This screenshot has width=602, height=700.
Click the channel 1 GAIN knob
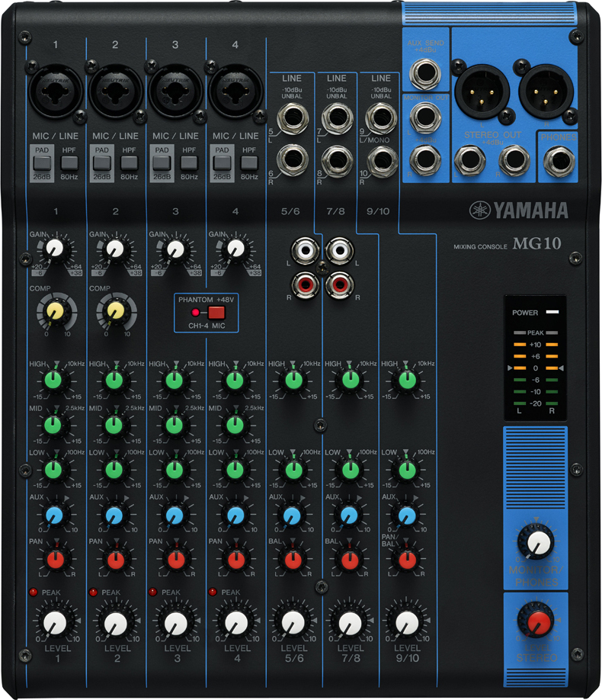tap(54, 248)
